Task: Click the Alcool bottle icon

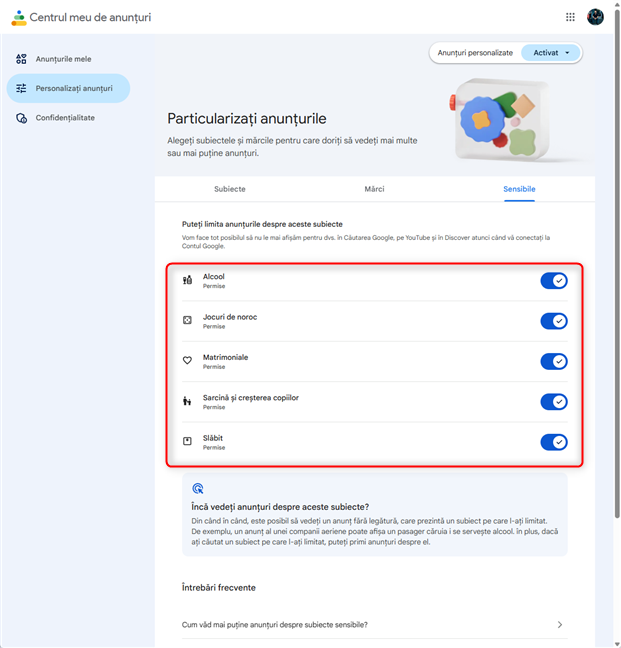Action: coord(187,280)
